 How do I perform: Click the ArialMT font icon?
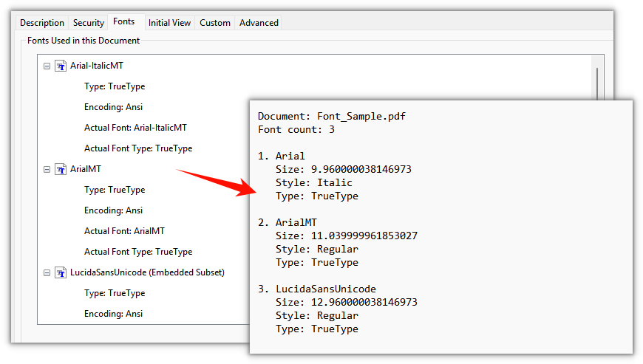click(61, 169)
